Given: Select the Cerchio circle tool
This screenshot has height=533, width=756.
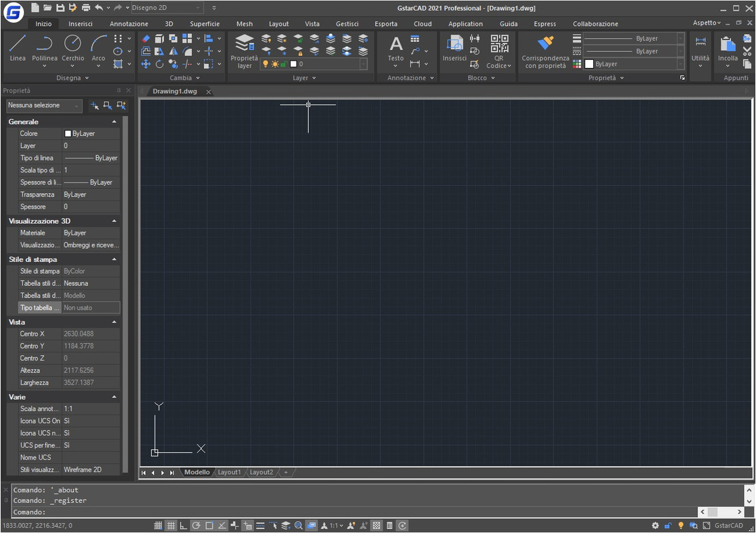Looking at the screenshot, I should click(73, 48).
